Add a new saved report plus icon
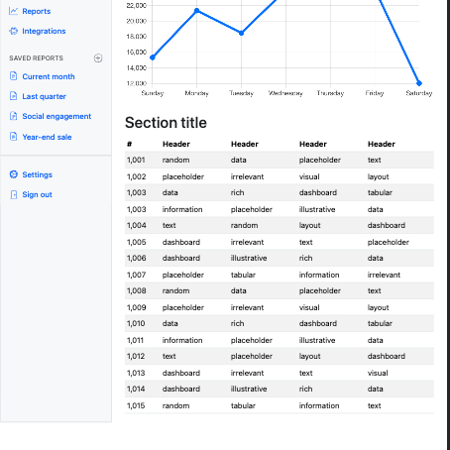This screenshot has width=450, height=450. (98, 58)
